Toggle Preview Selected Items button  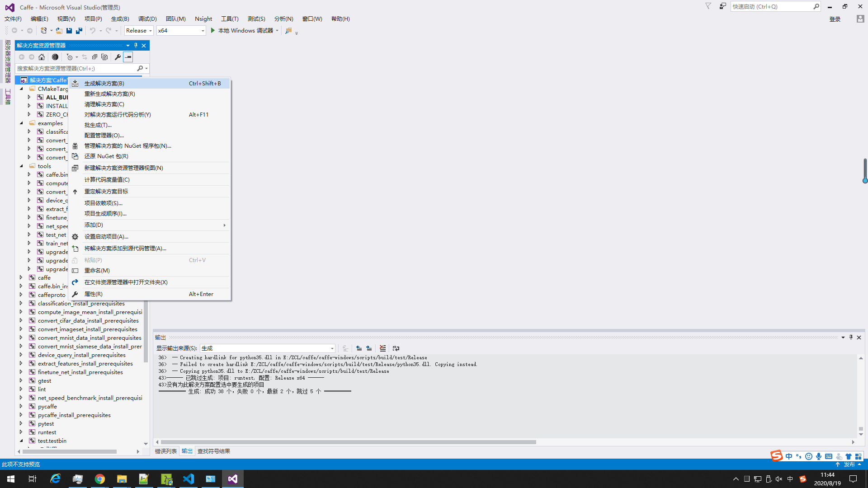[x=128, y=57]
